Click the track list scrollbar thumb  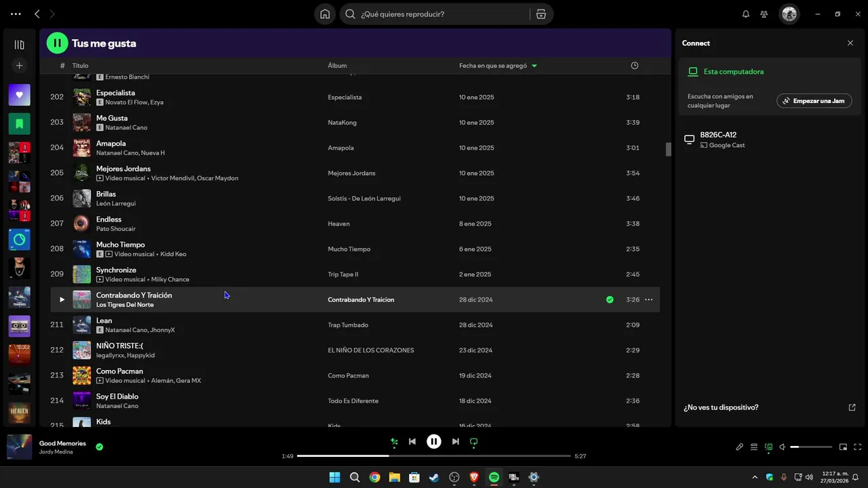click(668, 149)
